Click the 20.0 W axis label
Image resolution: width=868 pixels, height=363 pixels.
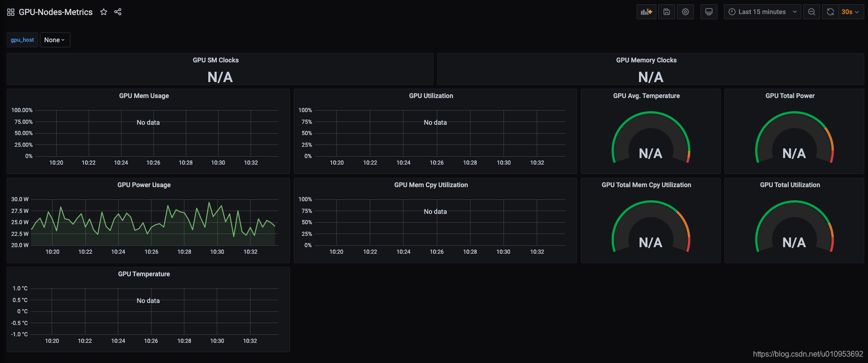pos(20,245)
